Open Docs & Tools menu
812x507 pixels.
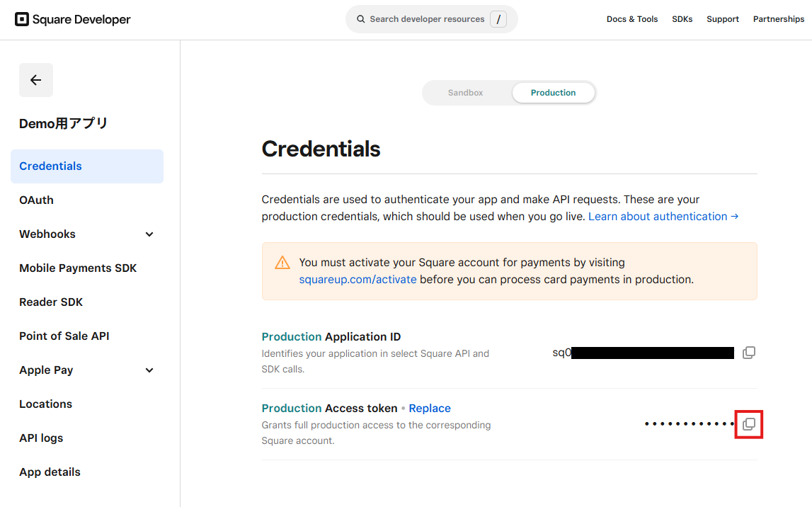click(x=632, y=19)
